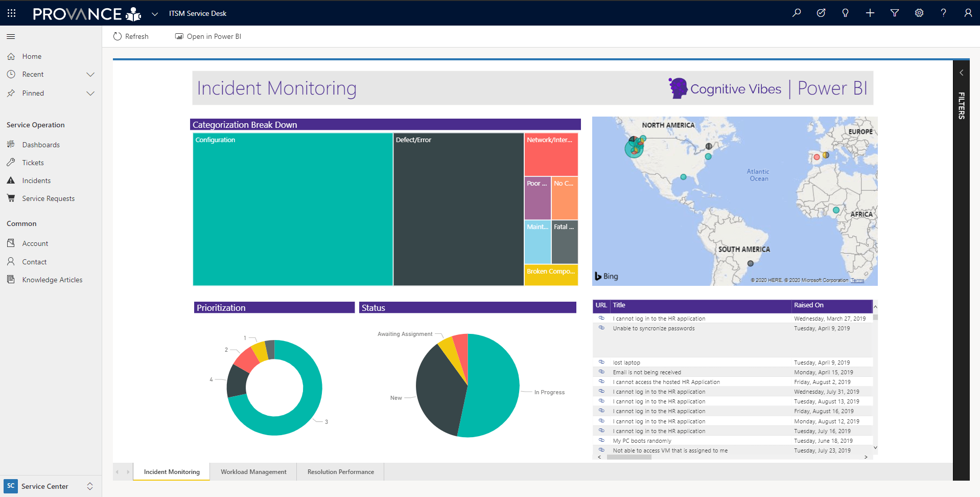The width and height of the screenshot is (980, 497).
Task: Switch to Workload Management tab
Action: coord(253,472)
